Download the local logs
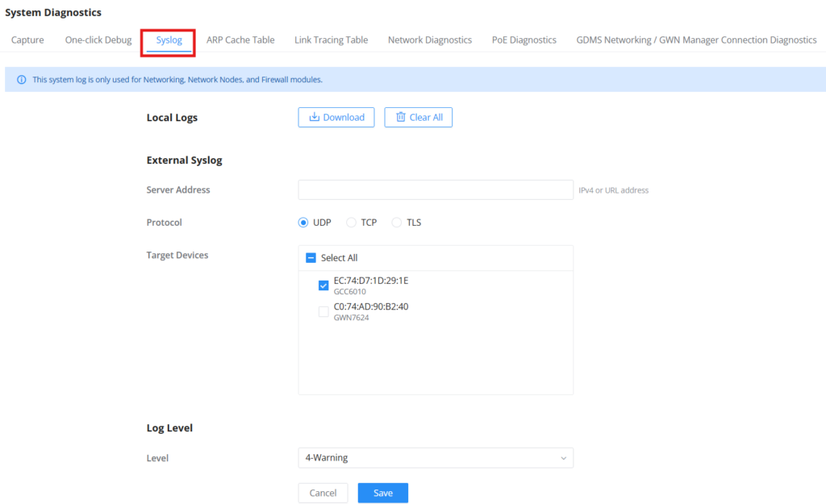 336,118
